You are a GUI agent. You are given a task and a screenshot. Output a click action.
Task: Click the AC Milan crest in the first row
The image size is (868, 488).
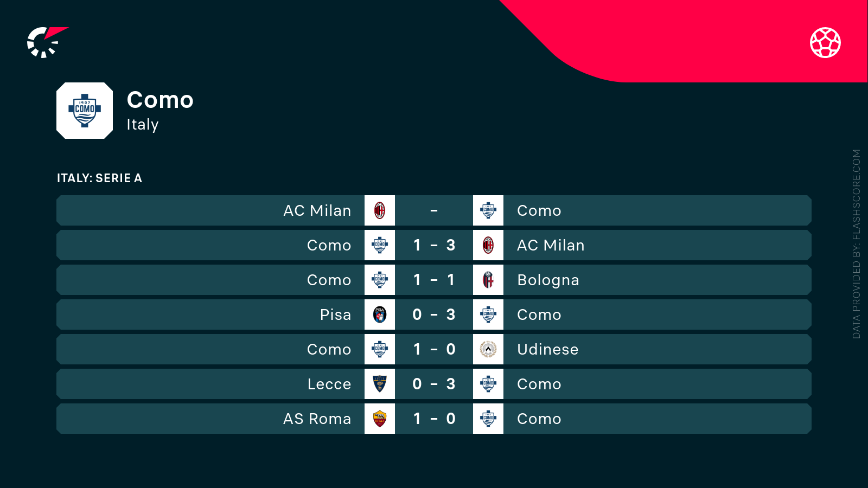pyautogui.click(x=380, y=210)
